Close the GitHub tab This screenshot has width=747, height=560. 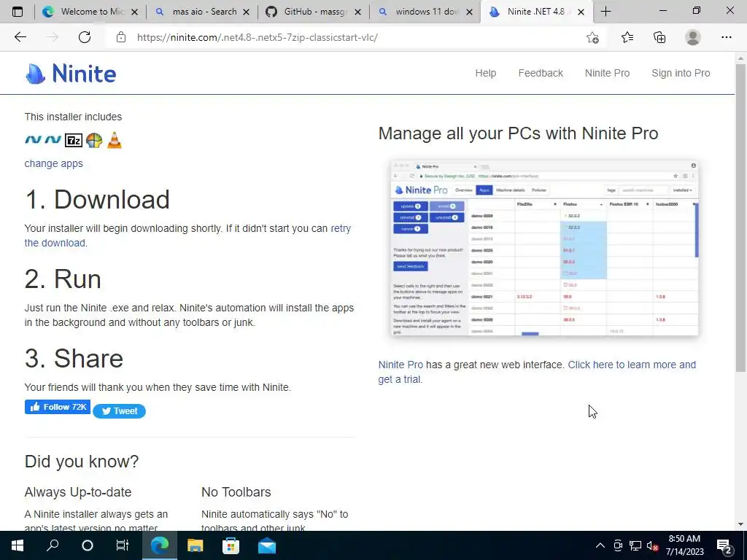[x=357, y=12]
